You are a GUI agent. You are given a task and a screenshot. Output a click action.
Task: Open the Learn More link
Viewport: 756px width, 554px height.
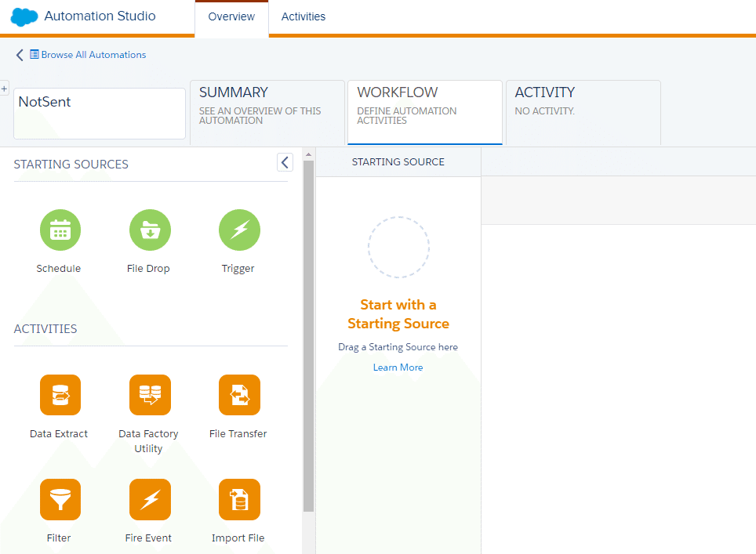[398, 368]
